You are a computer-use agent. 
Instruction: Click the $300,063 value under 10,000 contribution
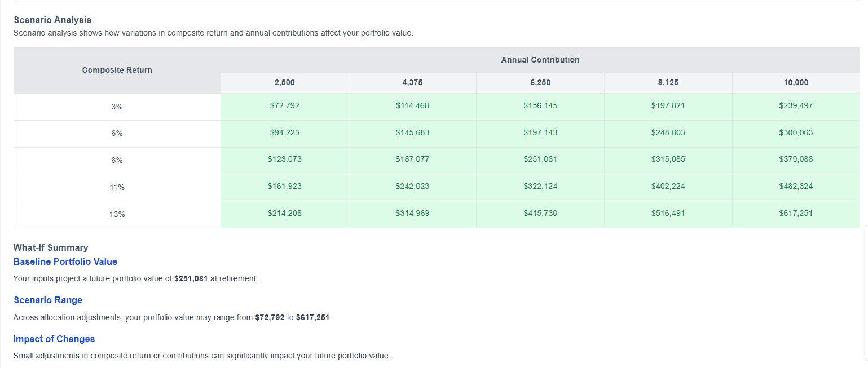pos(796,132)
